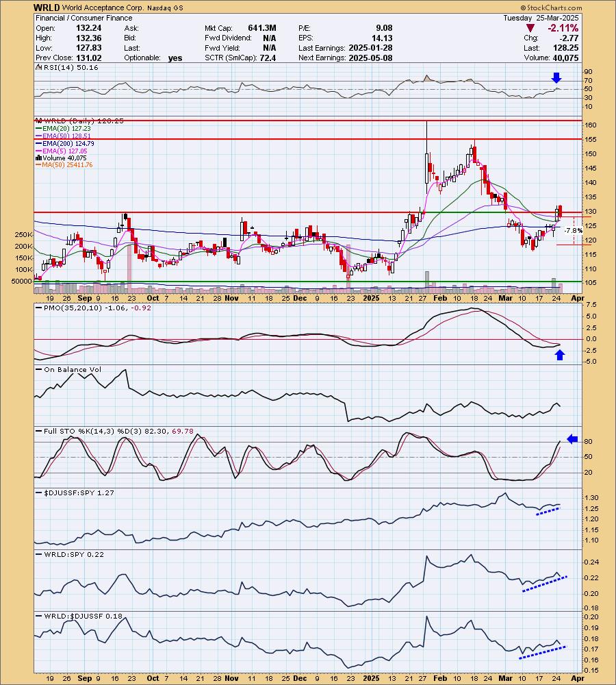616x685 pixels.
Task: Select the P/E value 9.08
Action: point(384,28)
